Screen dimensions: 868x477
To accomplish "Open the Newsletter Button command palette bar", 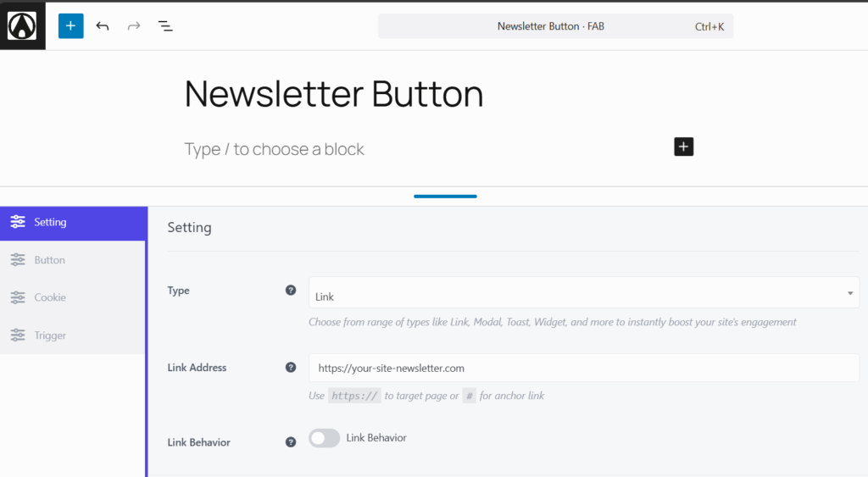I will (556, 26).
